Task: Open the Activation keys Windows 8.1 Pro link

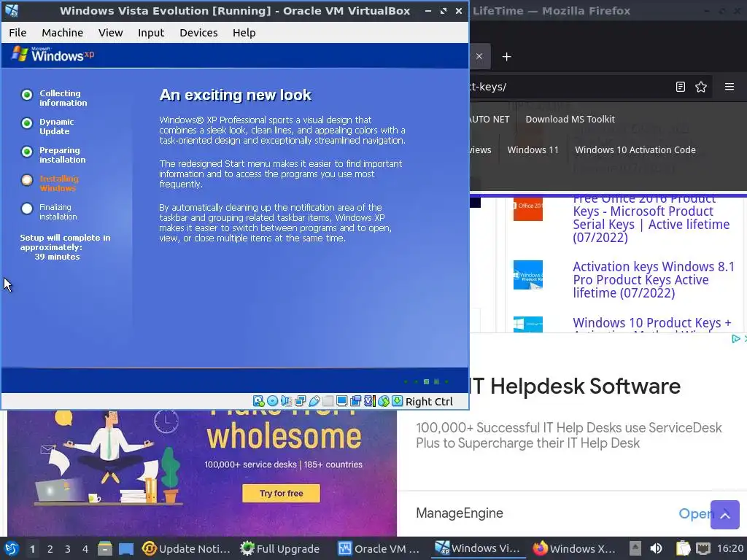Action: pos(653,279)
